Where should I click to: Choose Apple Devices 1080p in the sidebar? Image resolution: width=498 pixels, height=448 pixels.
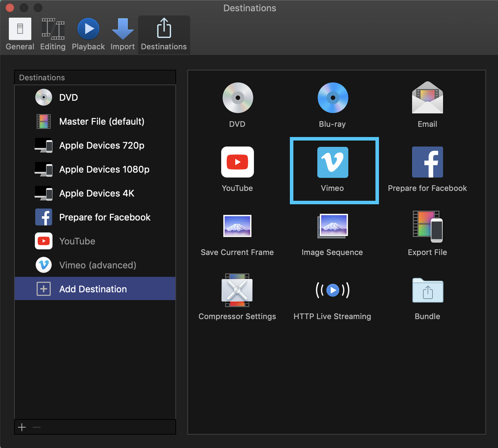pos(104,169)
